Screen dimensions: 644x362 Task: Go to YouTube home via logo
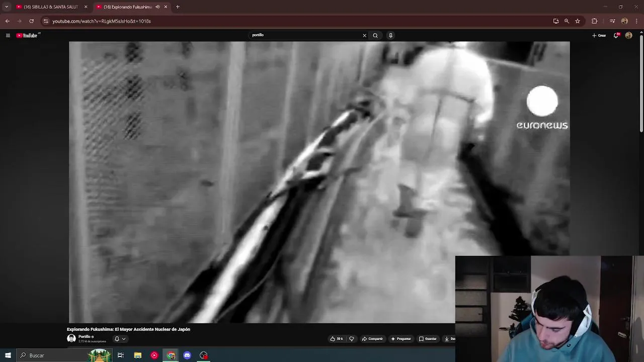click(28, 35)
